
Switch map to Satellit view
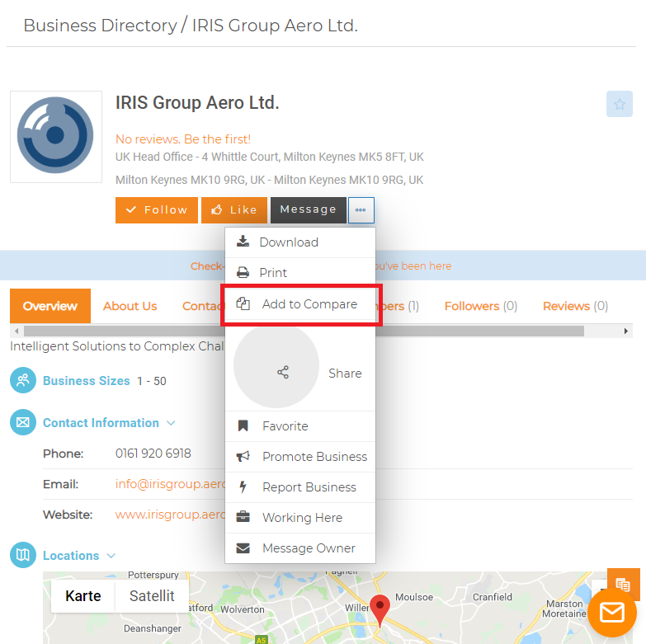click(152, 596)
